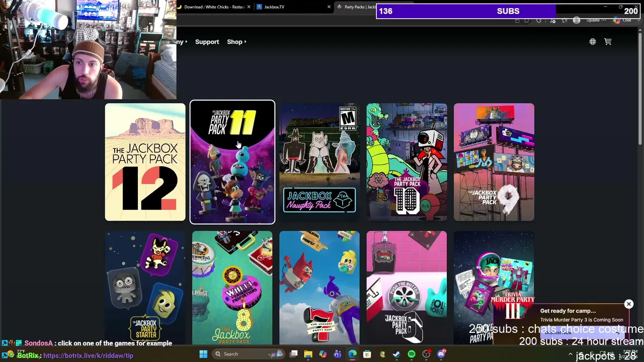Click the globe language selector icon
This screenshot has width=644, height=362.
click(593, 42)
